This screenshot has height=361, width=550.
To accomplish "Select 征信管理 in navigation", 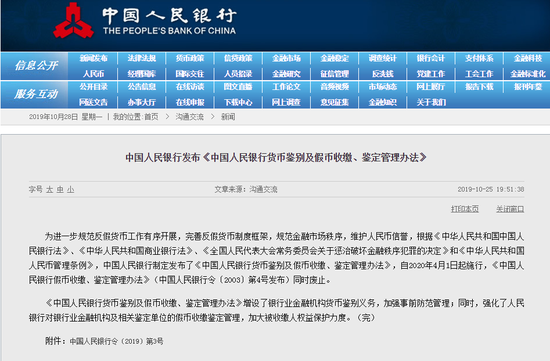I will [x=335, y=74].
